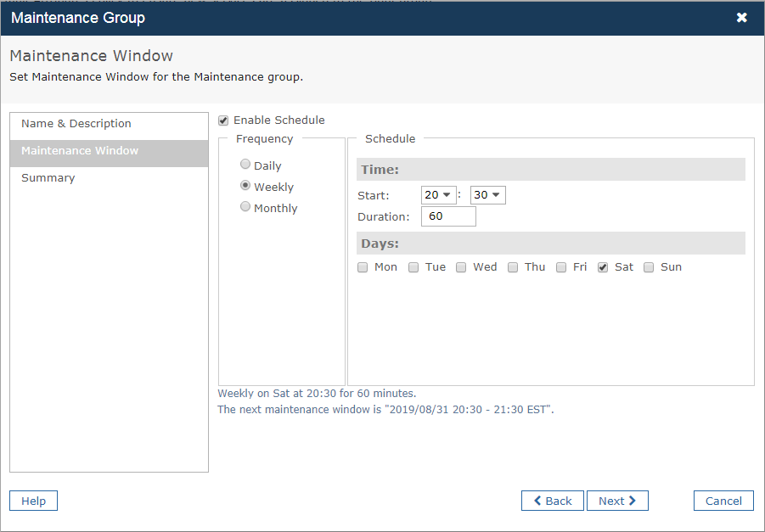This screenshot has width=765, height=532.
Task: Select the Monthly frequency option
Action: coord(245,206)
